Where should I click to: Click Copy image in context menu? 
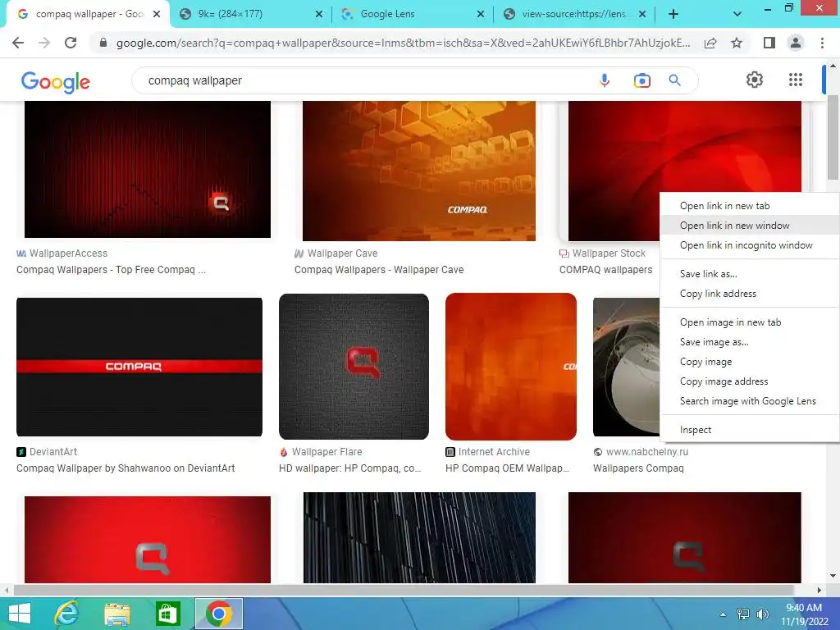(750, 362)
